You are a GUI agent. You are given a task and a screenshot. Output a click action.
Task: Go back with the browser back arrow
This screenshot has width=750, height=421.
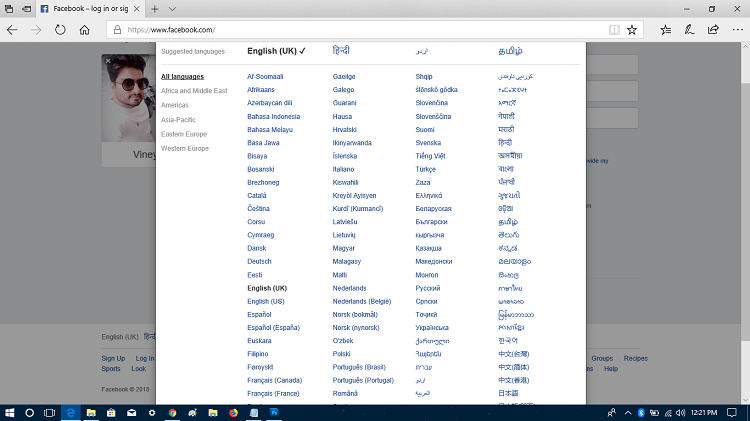(x=12, y=30)
